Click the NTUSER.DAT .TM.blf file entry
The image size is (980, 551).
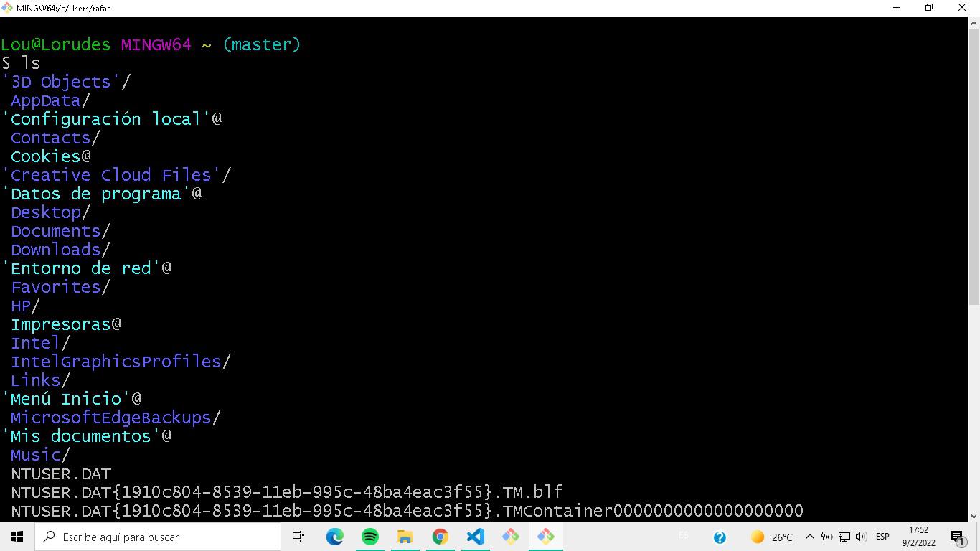(287, 492)
